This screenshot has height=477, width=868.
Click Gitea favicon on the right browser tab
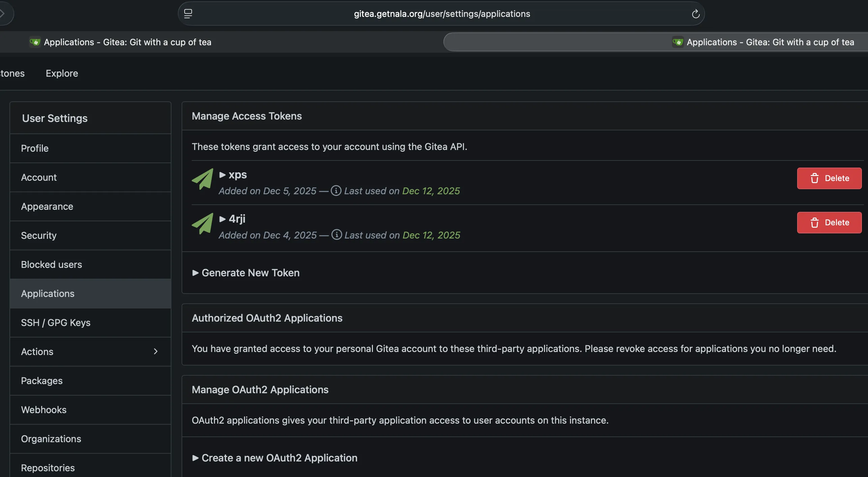coord(678,42)
